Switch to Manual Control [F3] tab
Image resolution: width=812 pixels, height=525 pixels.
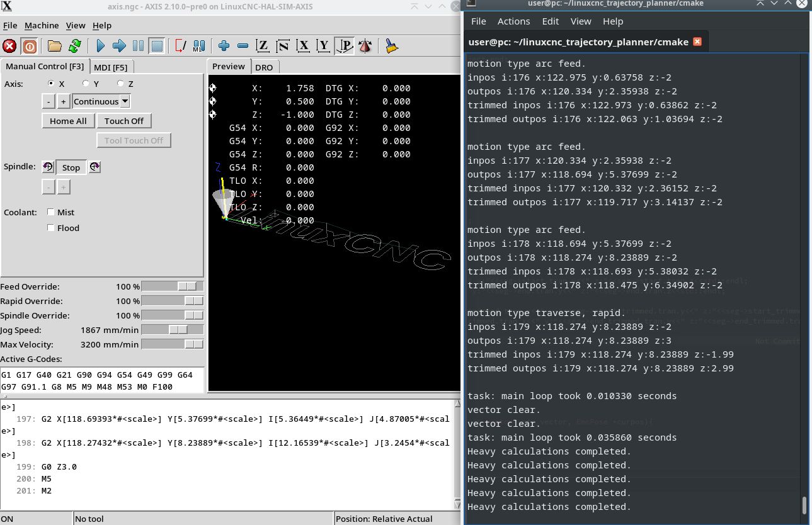pos(44,66)
